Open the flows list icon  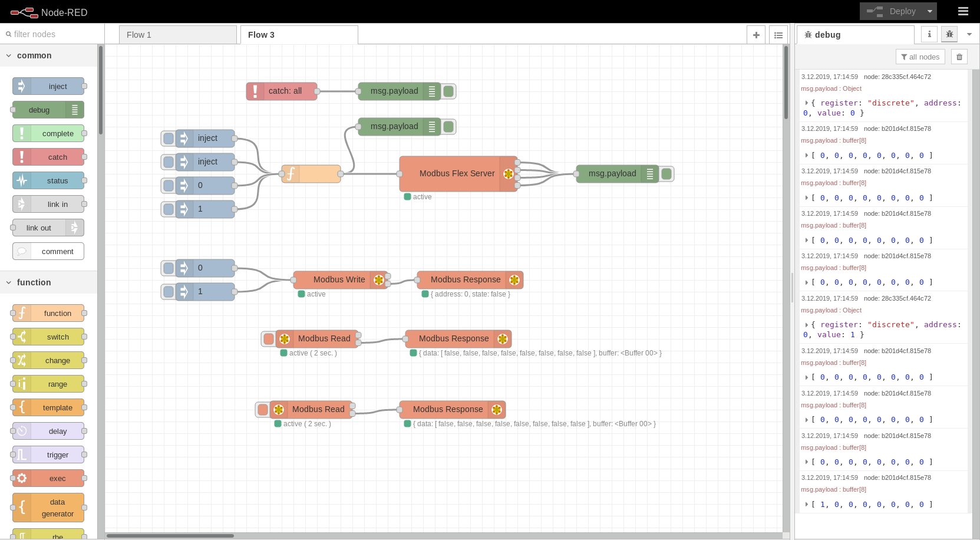(x=778, y=34)
